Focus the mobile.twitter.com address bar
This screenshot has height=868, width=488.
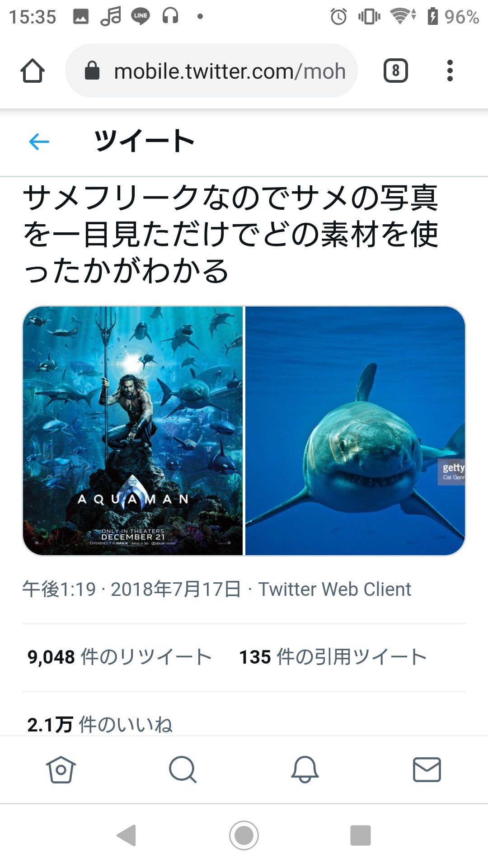click(x=211, y=71)
